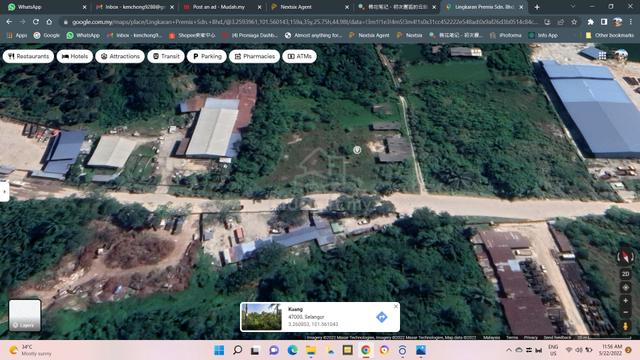640x360 pixels.
Task: Go back in browser
Action: 9,22
